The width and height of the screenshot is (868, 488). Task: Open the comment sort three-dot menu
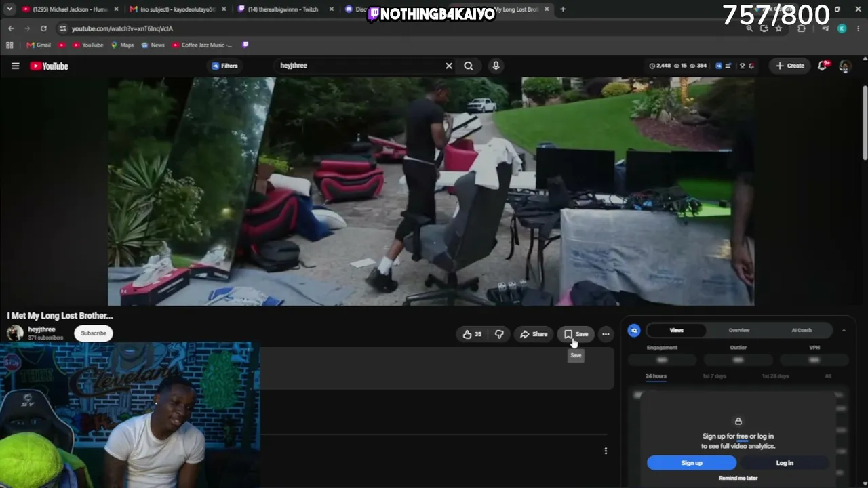[606, 451]
